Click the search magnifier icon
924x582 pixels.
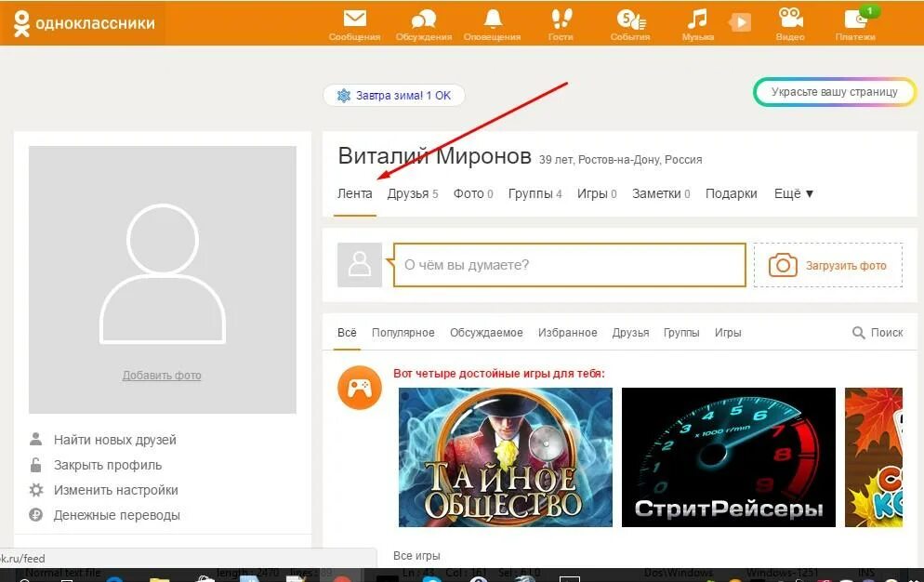(859, 333)
